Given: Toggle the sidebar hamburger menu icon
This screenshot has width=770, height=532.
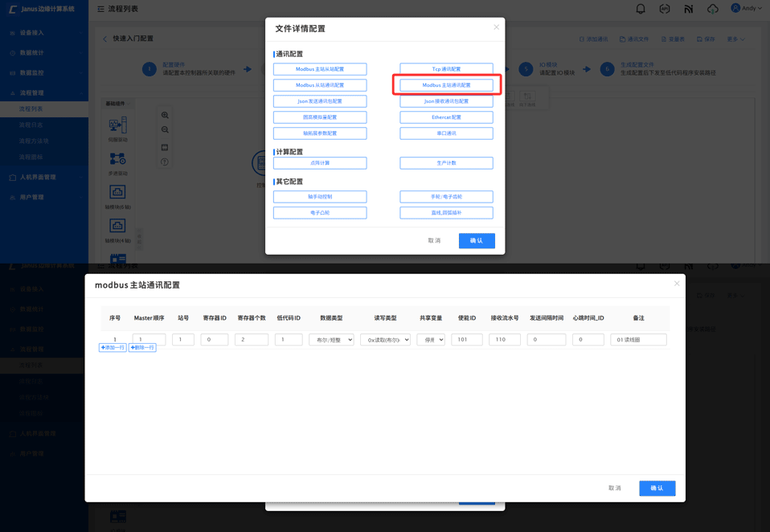Looking at the screenshot, I should pyautogui.click(x=100, y=9).
